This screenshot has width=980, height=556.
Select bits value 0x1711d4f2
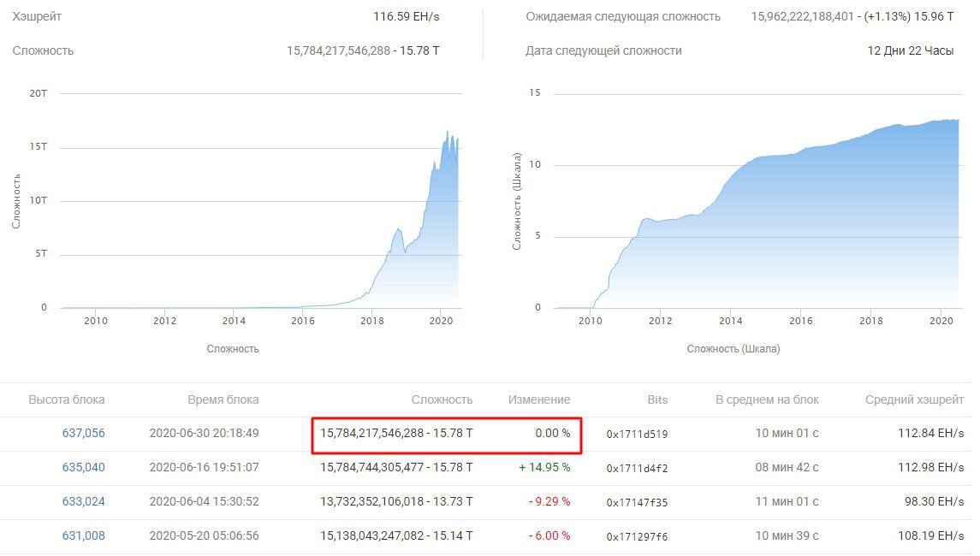point(637,469)
